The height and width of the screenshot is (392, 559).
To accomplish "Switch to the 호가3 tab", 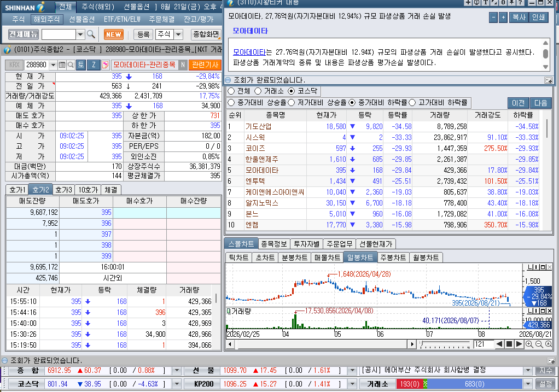I will 64,190.
